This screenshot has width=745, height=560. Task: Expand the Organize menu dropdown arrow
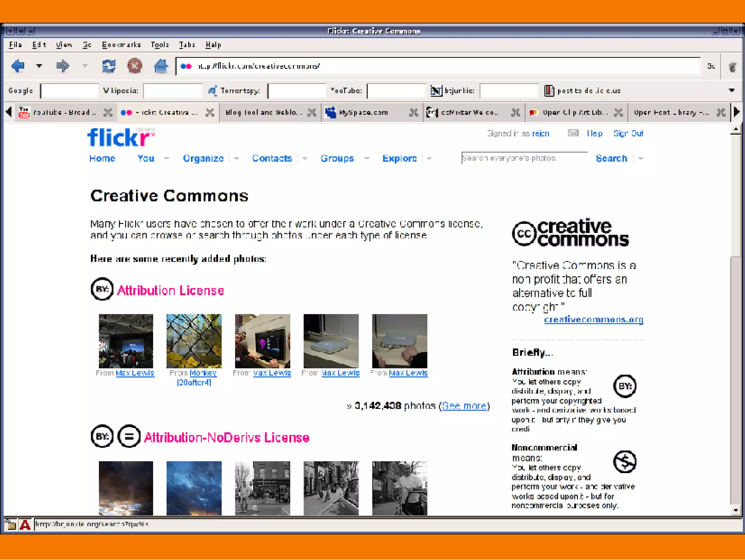pyautogui.click(x=236, y=158)
